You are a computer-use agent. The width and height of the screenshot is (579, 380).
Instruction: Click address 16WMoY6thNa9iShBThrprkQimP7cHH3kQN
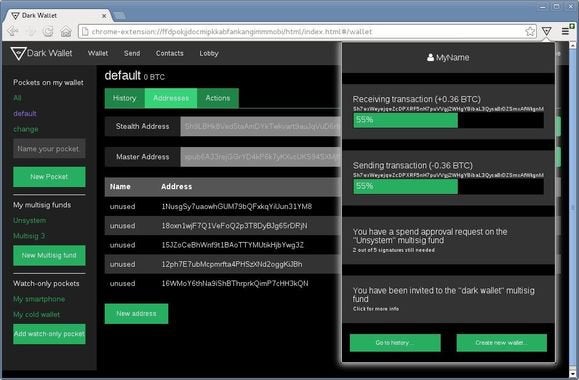point(235,283)
